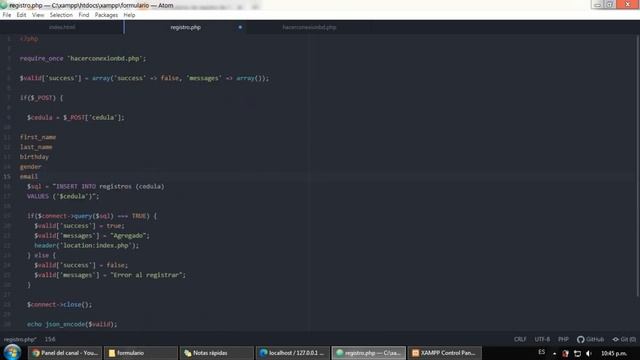Open the Find menu
This screenshot has width=640, height=360.
84,15
